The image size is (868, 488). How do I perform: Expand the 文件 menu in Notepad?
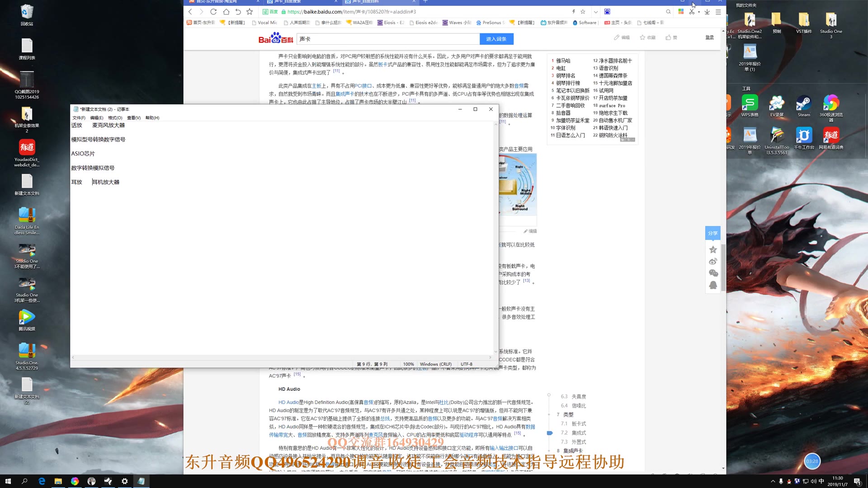pos(78,117)
